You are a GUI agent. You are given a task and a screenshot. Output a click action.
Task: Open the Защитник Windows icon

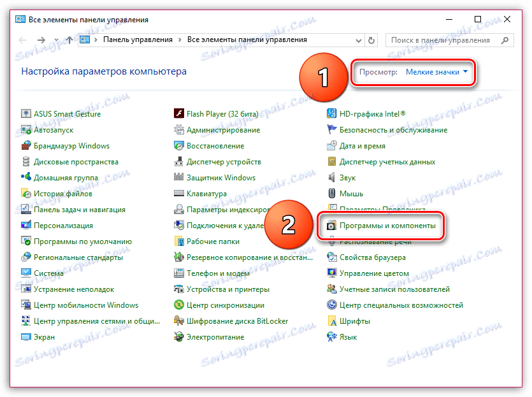pos(179,177)
